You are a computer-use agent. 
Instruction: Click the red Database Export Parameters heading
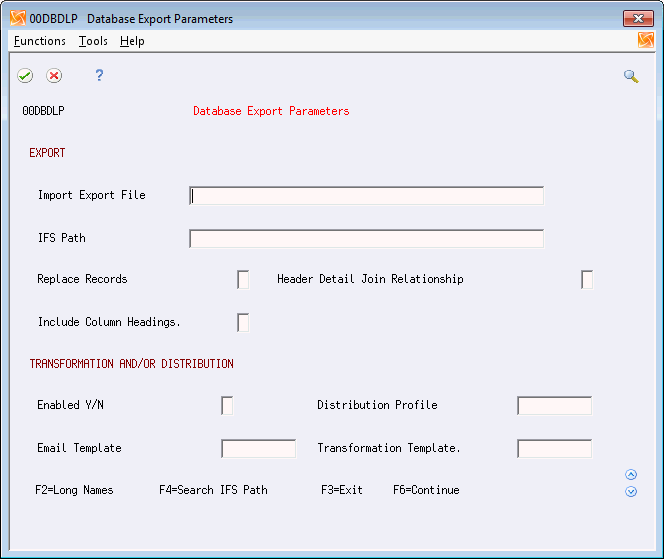point(271,111)
